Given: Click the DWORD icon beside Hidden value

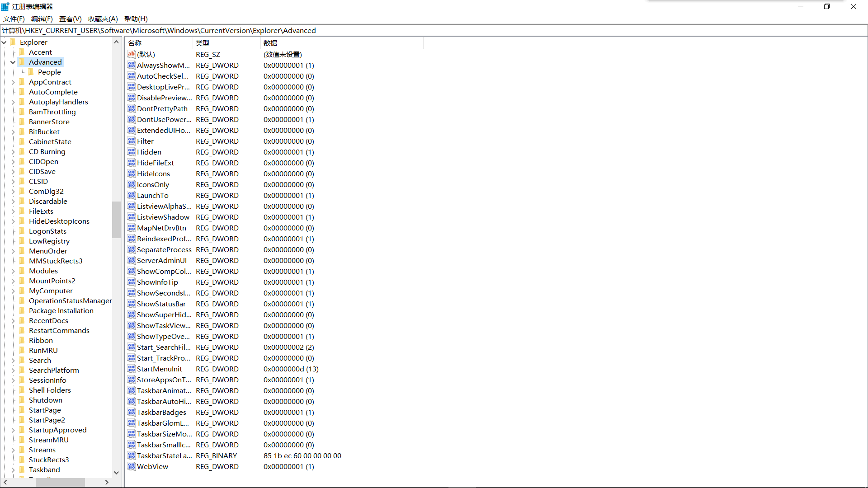Looking at the screenshot, I should pos(131,152).
